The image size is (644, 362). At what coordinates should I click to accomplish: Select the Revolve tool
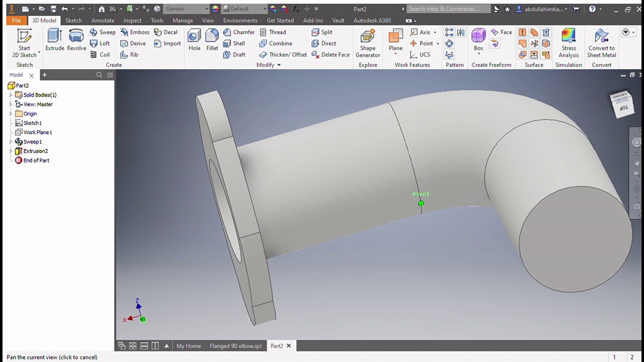point(76,40)
